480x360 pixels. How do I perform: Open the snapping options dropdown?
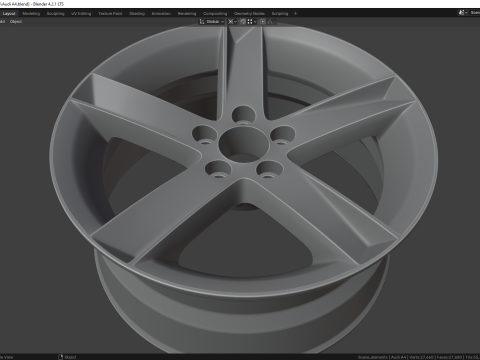pos(252,22)
